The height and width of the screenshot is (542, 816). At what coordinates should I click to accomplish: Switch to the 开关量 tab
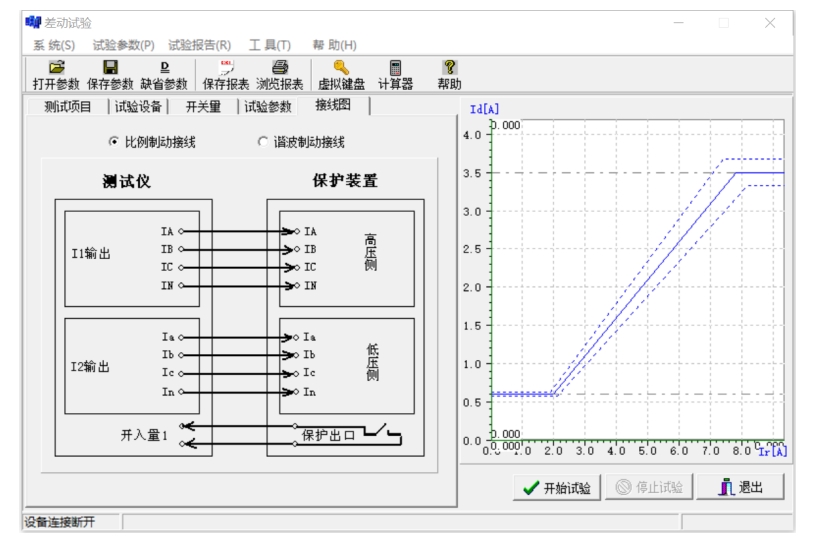[203, 107]
